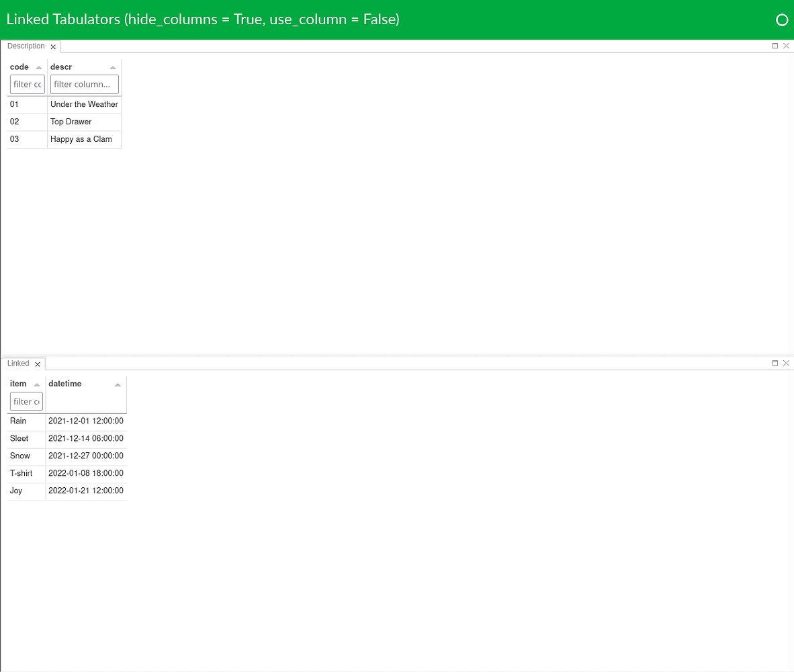Click the filter input under the item column
Viewport: 794px width, 672px height.
[x=26, y=401]
